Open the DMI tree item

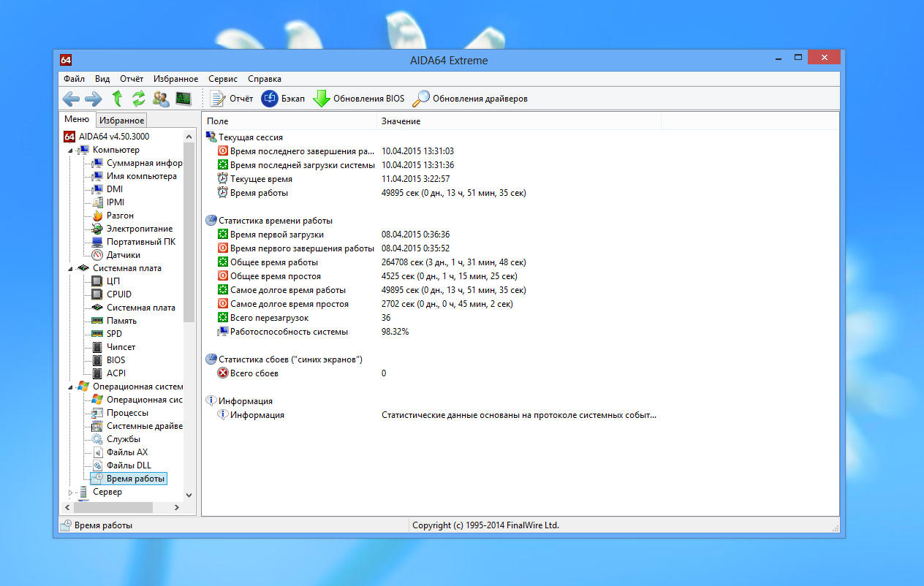(107, 189)
